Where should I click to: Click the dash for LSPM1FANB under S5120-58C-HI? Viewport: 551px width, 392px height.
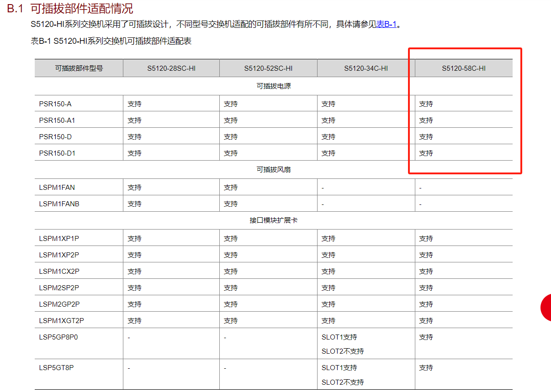pos(420,204)
